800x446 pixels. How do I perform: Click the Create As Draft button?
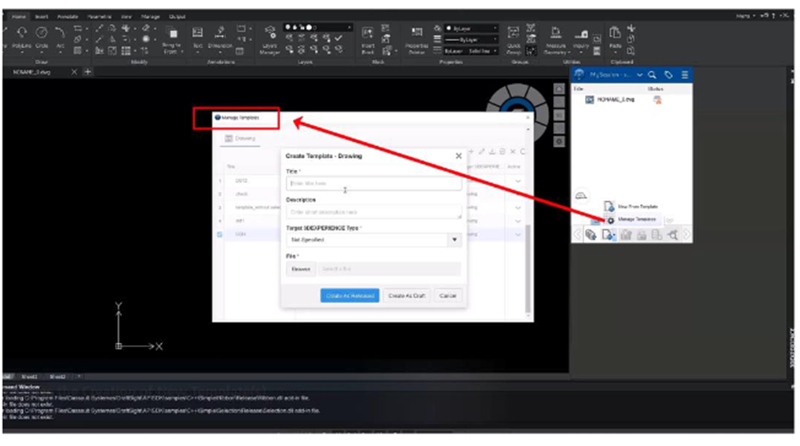(x=407, y=296)
